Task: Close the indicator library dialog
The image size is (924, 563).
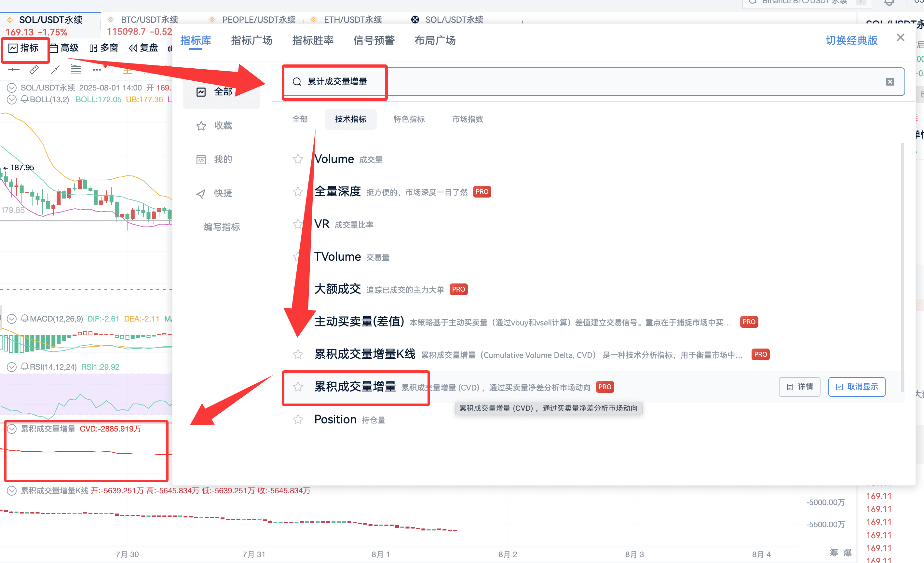Action: click(x=900, y=38)
